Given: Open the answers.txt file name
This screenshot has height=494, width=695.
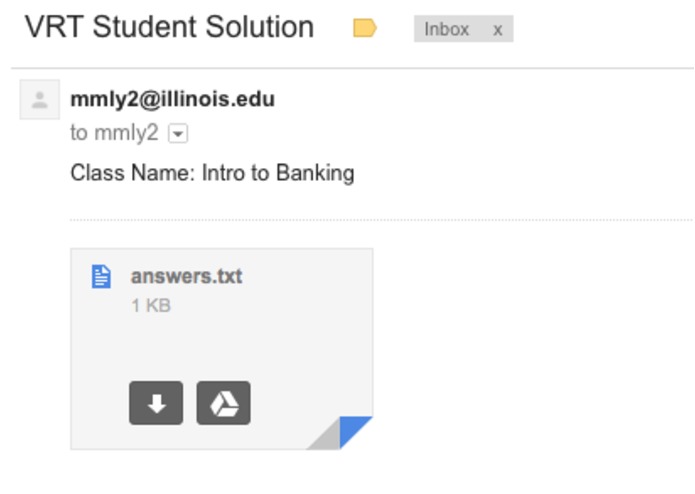Looking at the screenshot, I should pos(187,276).
